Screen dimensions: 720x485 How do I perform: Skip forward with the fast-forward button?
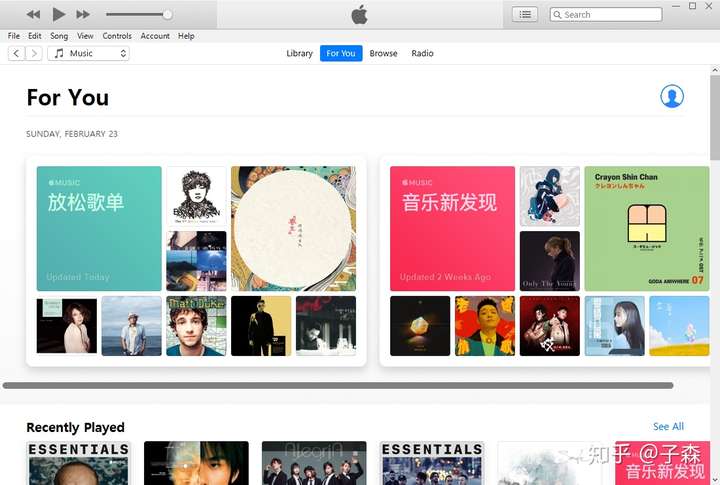tap(83, 15)
